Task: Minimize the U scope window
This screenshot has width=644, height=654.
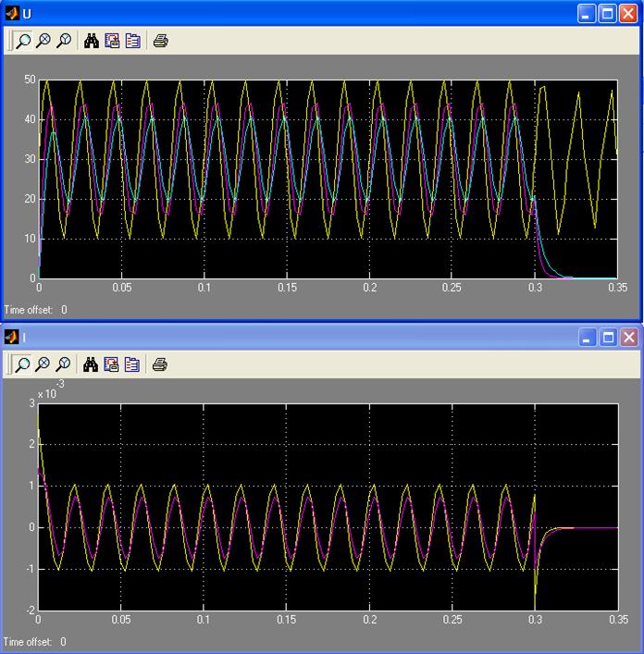Action: tap(587, 14)
